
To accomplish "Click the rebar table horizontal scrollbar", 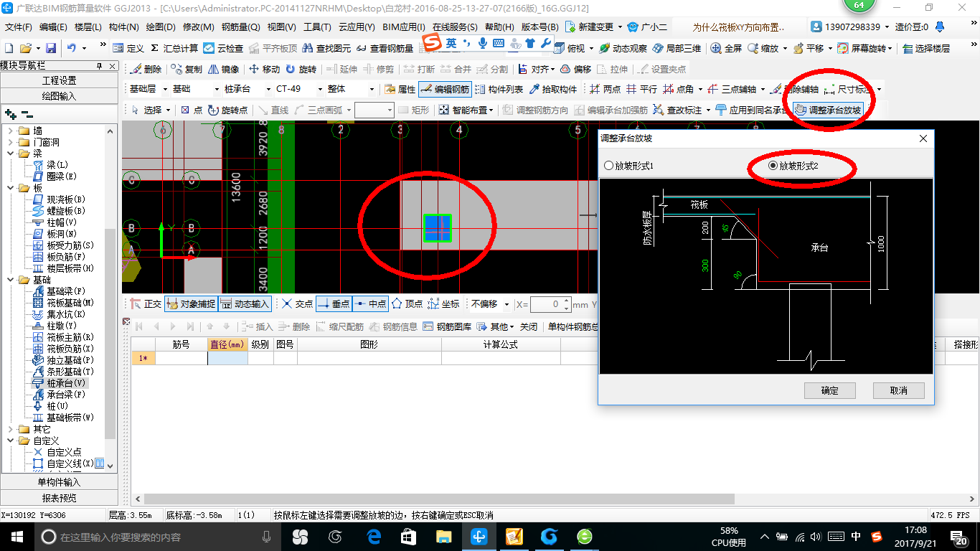I will tap(439, 499).
